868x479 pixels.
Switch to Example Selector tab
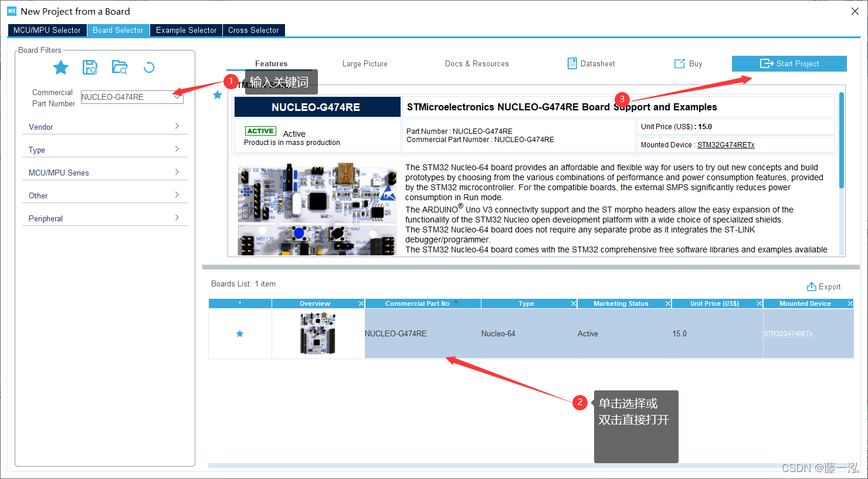point(186,30)
